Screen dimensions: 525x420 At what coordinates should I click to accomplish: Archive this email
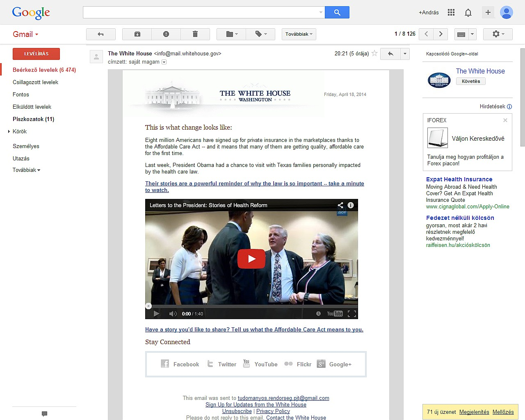(137, 34)
